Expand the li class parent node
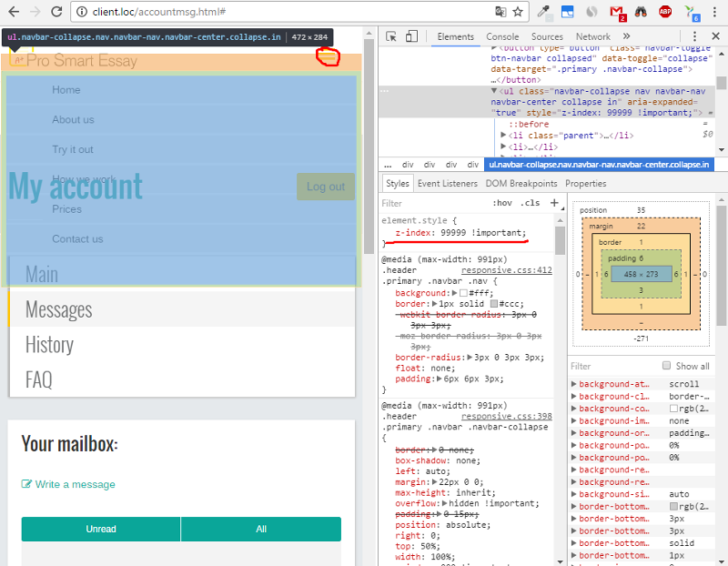 (503, 135)
